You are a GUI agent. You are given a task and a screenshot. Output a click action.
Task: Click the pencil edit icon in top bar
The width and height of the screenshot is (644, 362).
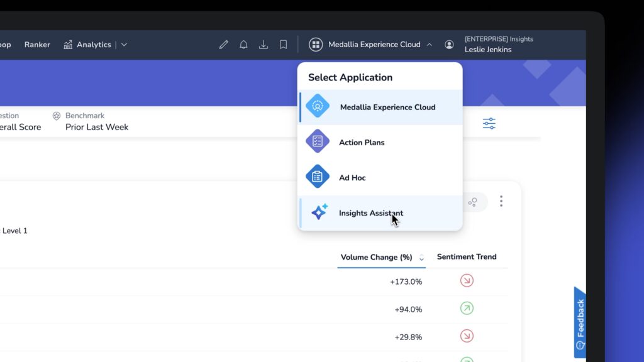coord(223,45)
